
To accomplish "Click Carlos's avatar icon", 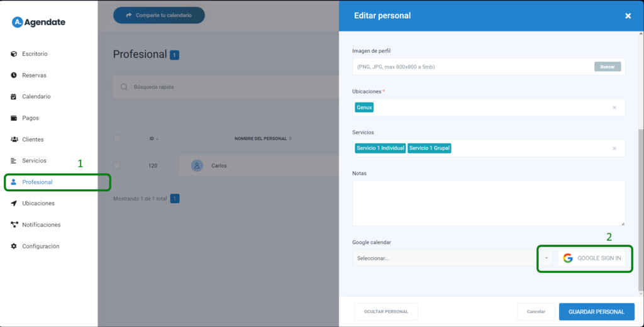I will tap(197, 166).
